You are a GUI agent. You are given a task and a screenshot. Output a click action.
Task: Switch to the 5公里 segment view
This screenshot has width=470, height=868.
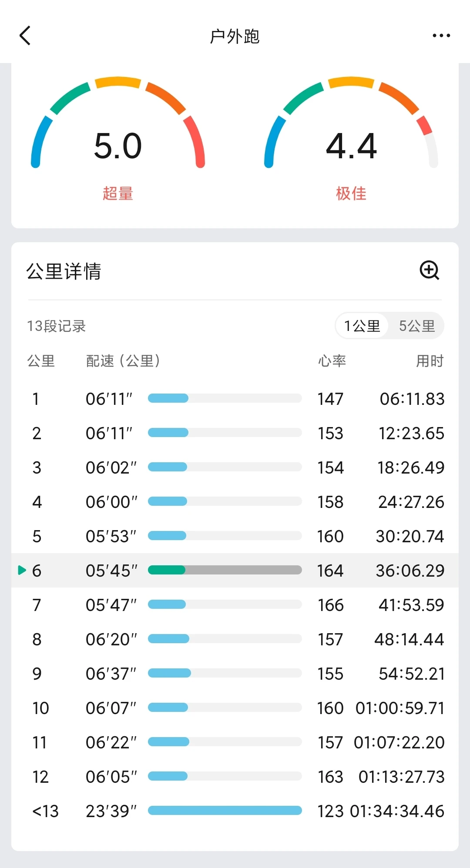tap(416, 326)
